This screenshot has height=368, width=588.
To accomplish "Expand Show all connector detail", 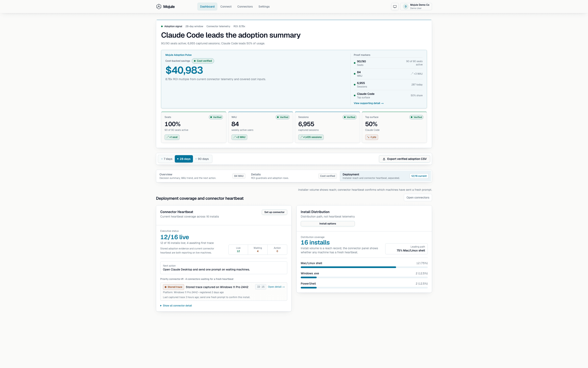I will [x=176, y=306].
